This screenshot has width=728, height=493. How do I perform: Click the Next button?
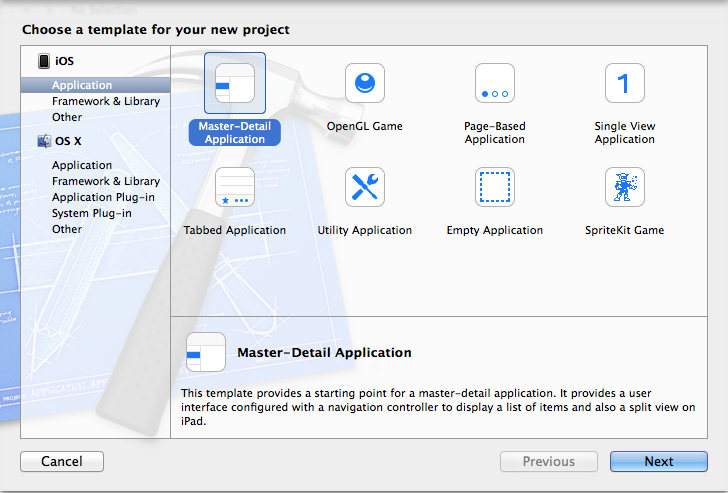pos(659,461)
